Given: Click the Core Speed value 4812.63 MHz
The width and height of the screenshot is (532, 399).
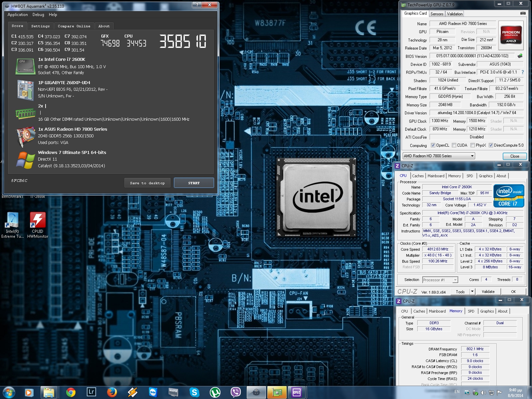Looking at the screenshot, I should (438, 249).
